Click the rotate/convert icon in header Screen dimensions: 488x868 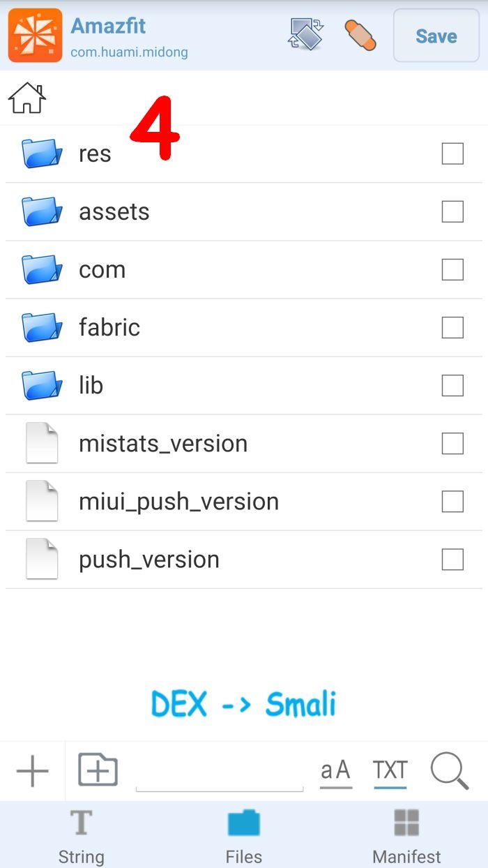click(x=306, y=35)
